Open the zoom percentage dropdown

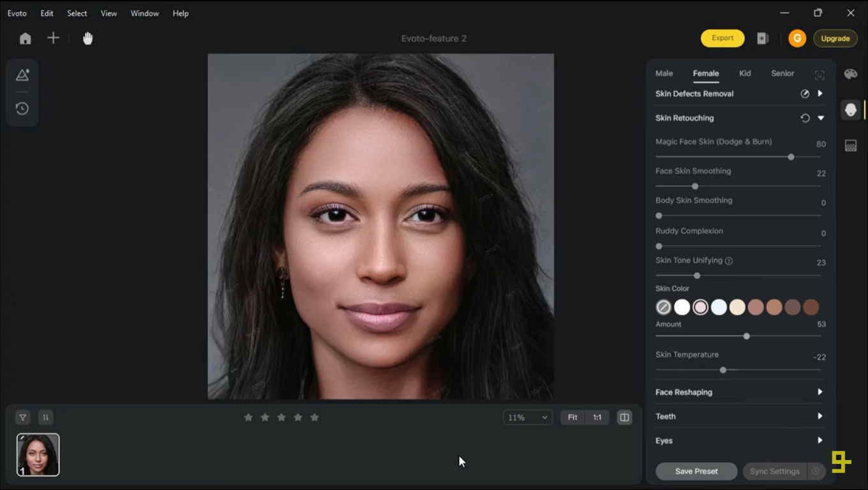pyautogui.click(x=527, y=417)
